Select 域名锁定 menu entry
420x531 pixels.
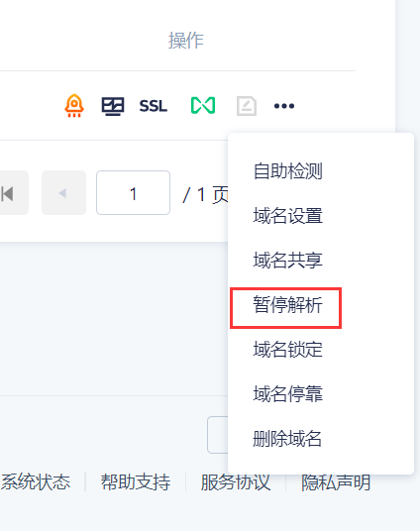pyautogui.click(x=288, y=350)
